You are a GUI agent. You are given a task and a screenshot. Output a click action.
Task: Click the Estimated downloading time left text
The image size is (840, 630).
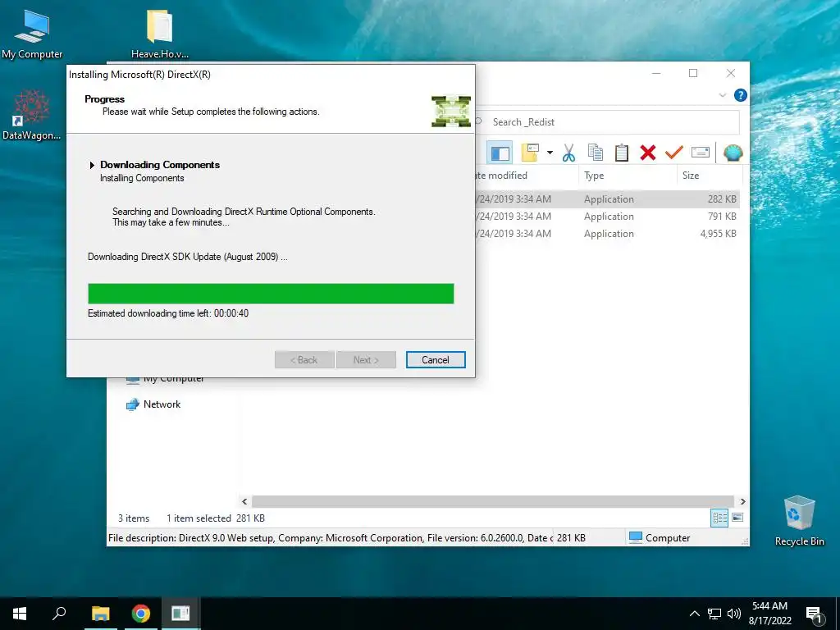pyautogui.click(x=167, y=313)
